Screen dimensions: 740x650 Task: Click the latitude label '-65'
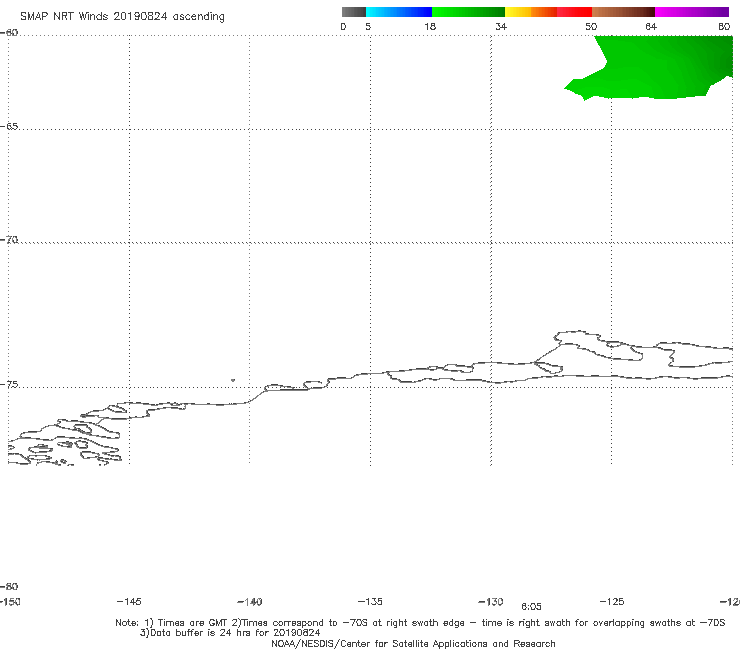pyautogui.click(x=9, y=127)
